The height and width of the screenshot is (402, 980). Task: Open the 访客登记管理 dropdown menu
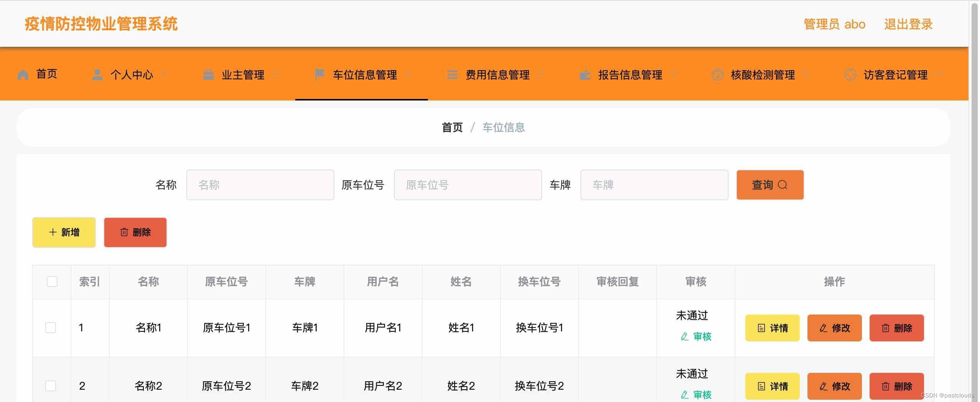pos(940,74)
